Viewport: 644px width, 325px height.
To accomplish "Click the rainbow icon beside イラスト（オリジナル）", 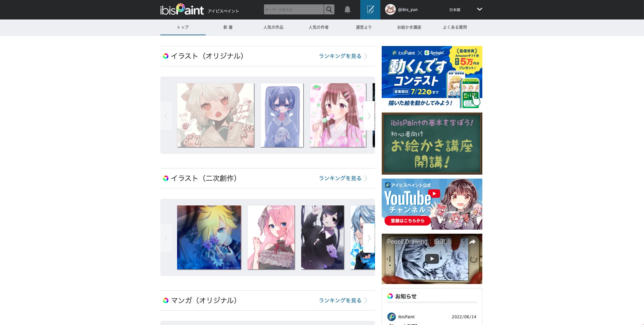I will click(165, 56).
